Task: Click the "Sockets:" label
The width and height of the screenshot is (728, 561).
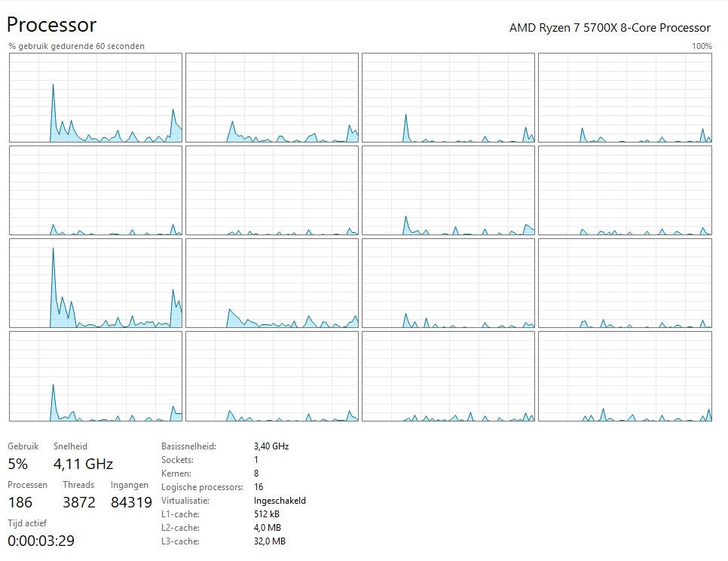Action: click(177, 460)
